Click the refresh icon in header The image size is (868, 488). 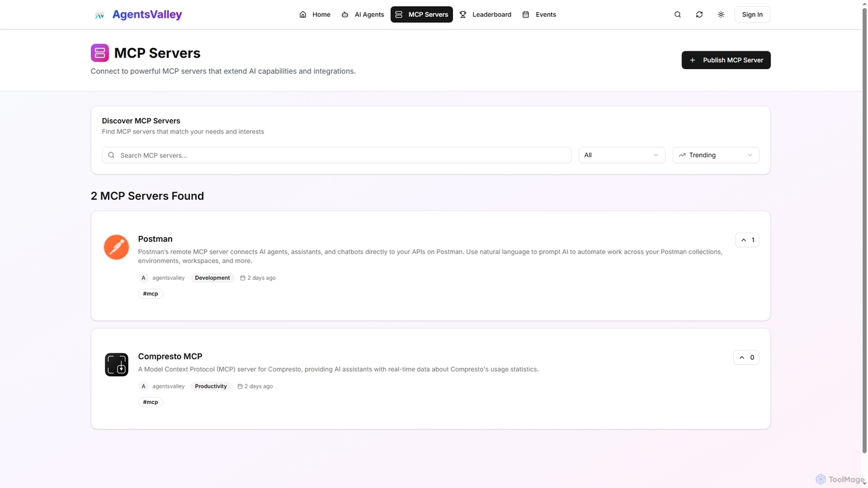point(699,14)
